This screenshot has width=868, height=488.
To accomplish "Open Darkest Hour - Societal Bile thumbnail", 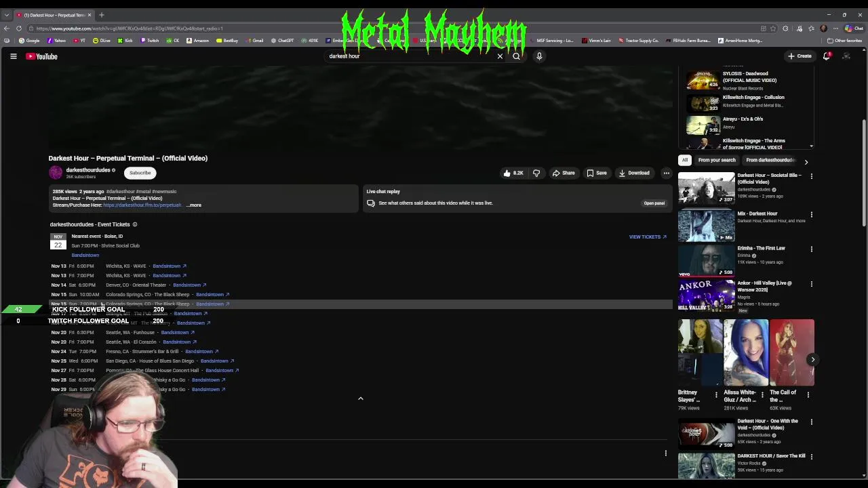I will click(x=706, y=188).
